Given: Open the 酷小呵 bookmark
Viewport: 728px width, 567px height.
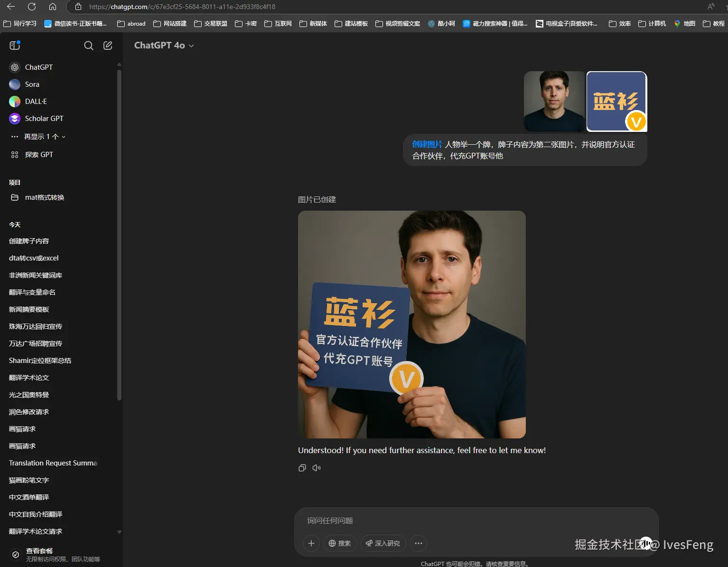Looking at the screenshot, I should 441,24.
